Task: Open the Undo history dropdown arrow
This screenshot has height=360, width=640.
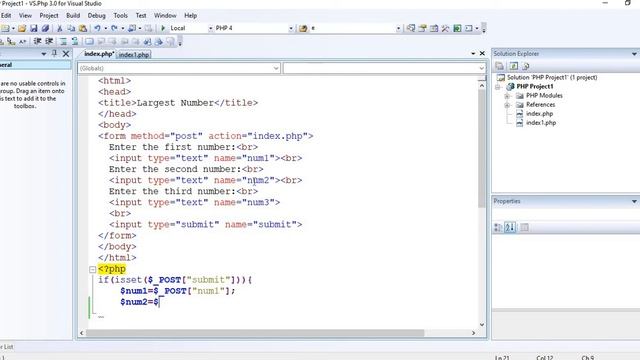Action: (x=105, y=28)
